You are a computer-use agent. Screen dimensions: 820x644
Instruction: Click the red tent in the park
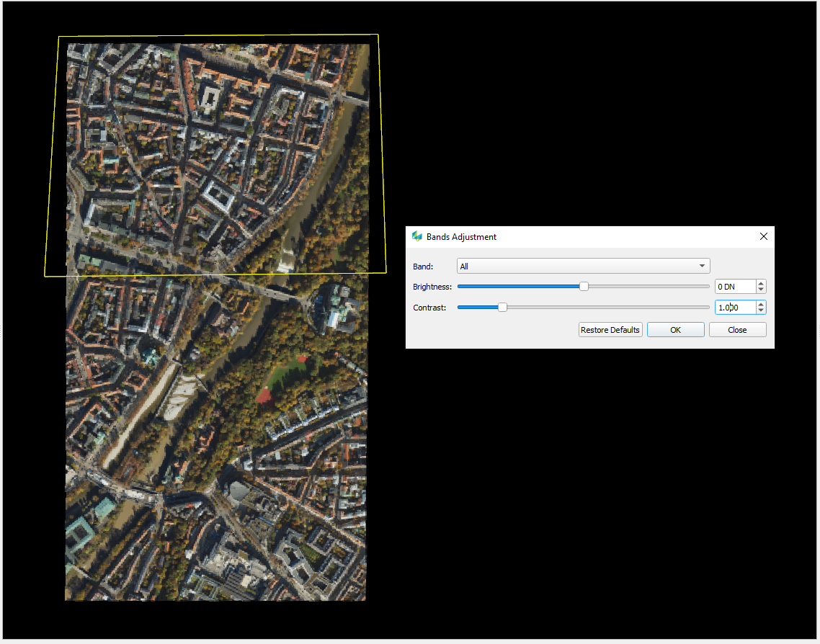pos(264,395)
